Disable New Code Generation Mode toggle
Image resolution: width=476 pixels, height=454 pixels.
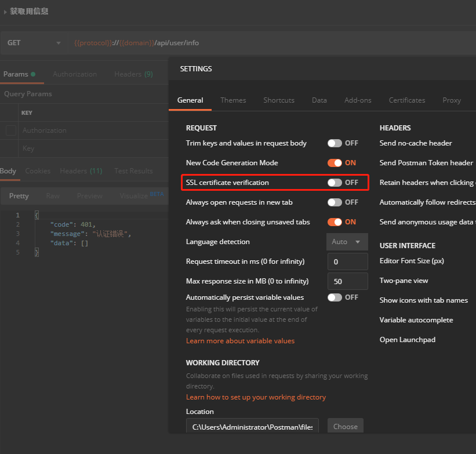pos(335,163)
